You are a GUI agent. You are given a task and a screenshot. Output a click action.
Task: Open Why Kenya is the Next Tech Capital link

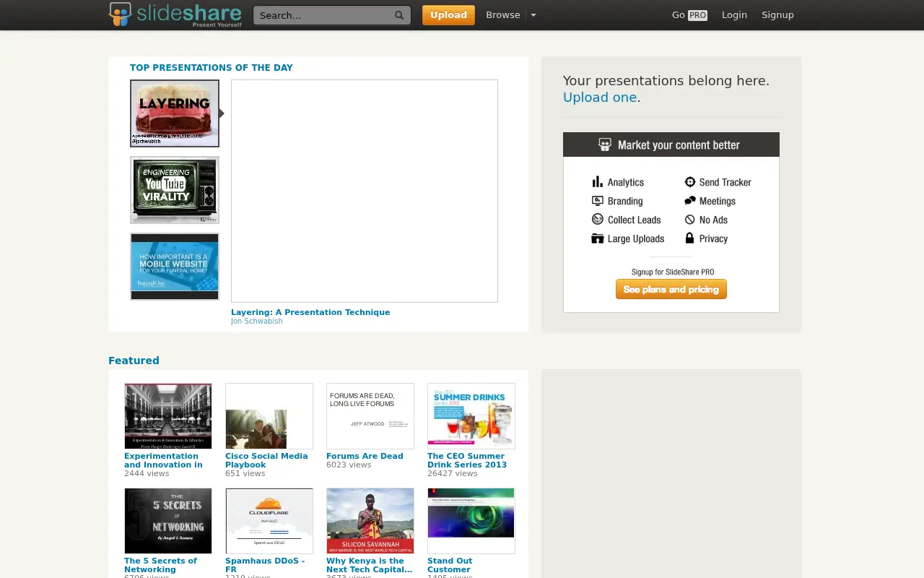370,566
